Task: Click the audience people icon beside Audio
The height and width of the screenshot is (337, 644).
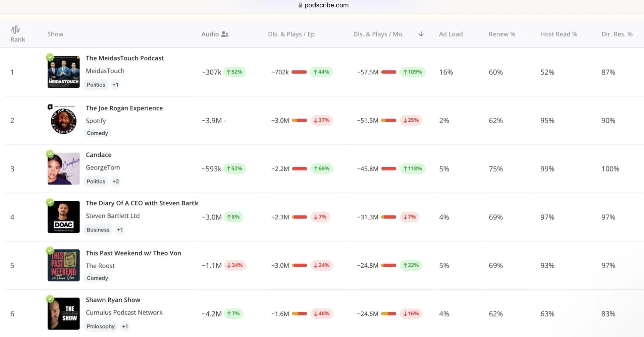Action: click(225, 34)
